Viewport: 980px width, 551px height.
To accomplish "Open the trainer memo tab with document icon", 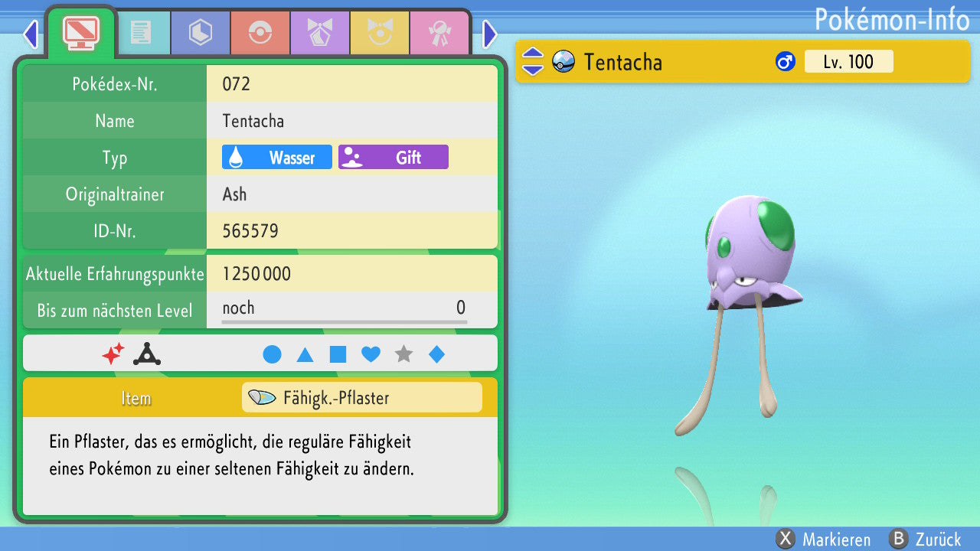I will click(140, 33).
